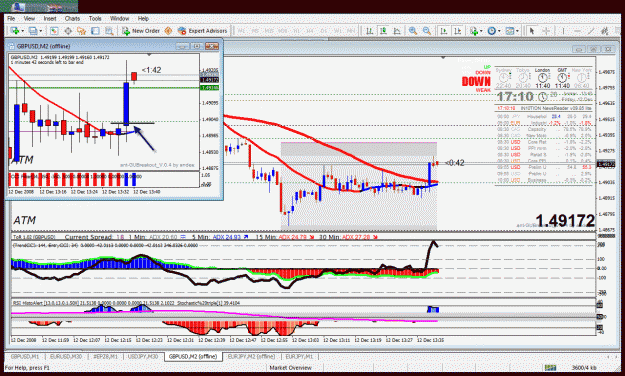625x376 pixels.
Task: Switch to the GBPUSD,M1 chart tab
Action: [x=25, y=356]
